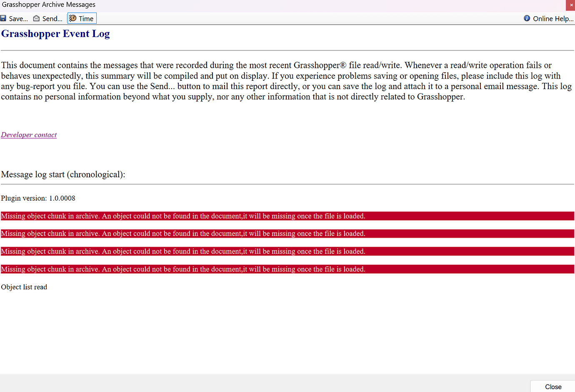The width and height of the screenshot is (575, 392).
Task: Click the Object list read entry
Action: pyautogui.click(x=24, y=287)
